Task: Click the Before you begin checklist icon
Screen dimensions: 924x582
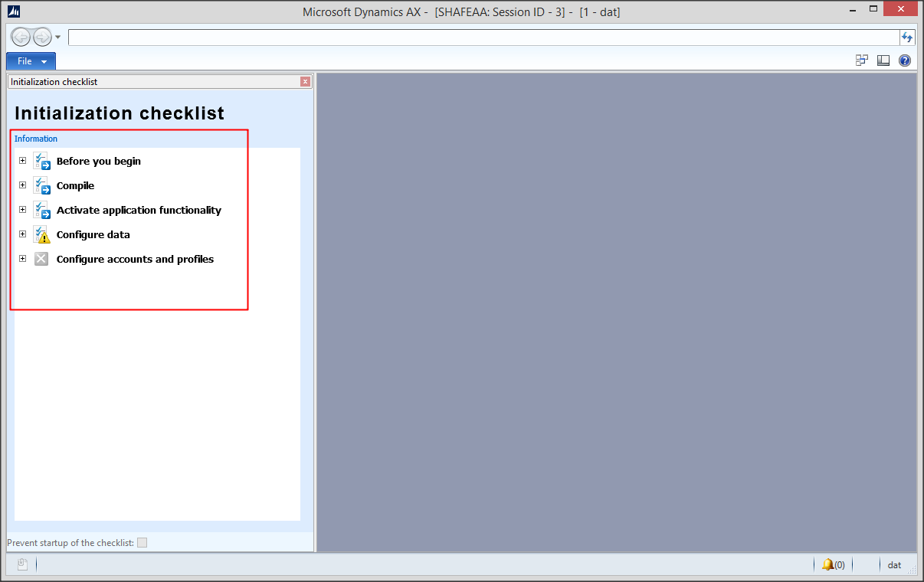Action: [x=41, y=161]
